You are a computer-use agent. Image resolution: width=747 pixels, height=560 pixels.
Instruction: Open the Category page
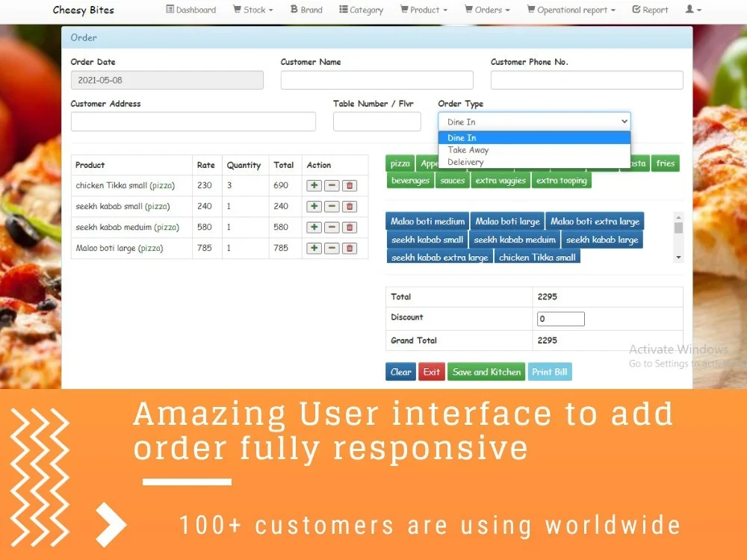click(361, 10)
